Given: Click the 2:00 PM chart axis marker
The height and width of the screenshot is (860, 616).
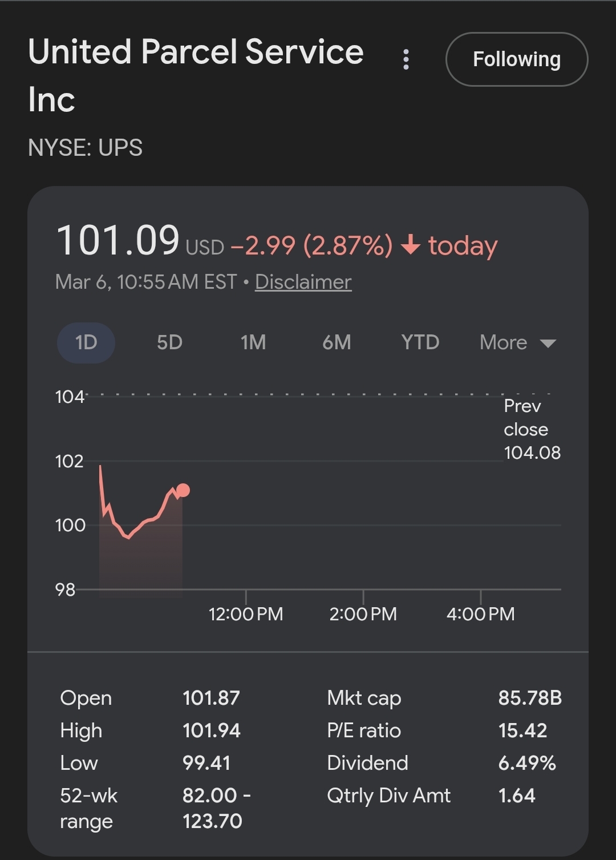Looking at the screenshot, I should tap(363, 614).
